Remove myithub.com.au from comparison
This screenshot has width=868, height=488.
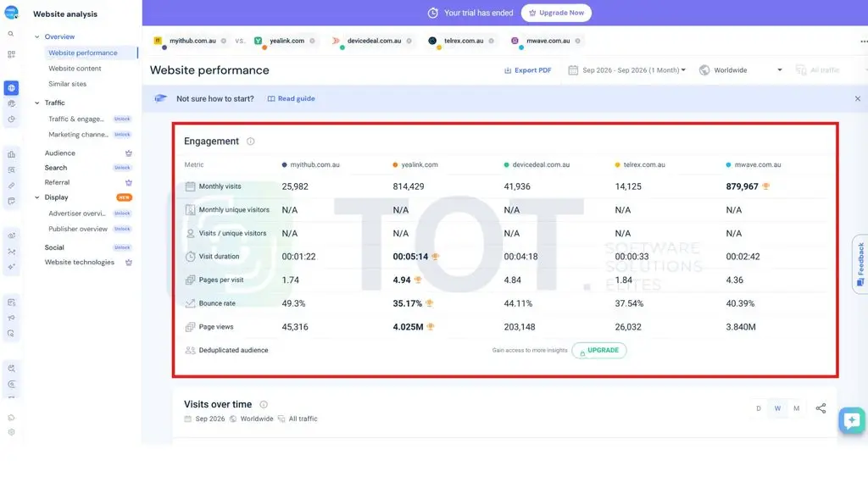pyautogui.click(x=224, y=41)
